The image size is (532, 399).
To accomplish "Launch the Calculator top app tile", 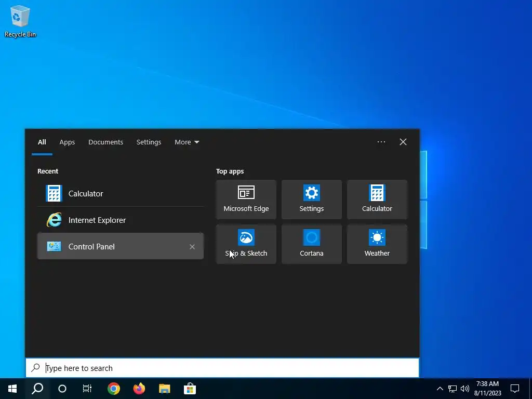I will [377, 199].
